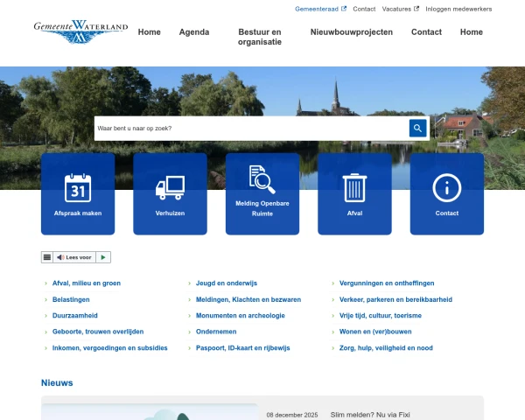Open the Afspraak maken calendar tile

coord(78,193)
